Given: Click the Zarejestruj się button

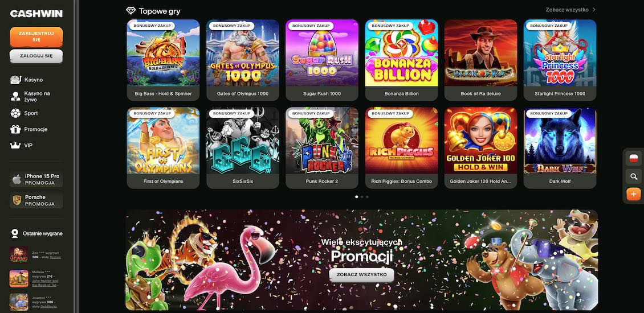Looking at the screenshot, I should [x=36, y=37].
